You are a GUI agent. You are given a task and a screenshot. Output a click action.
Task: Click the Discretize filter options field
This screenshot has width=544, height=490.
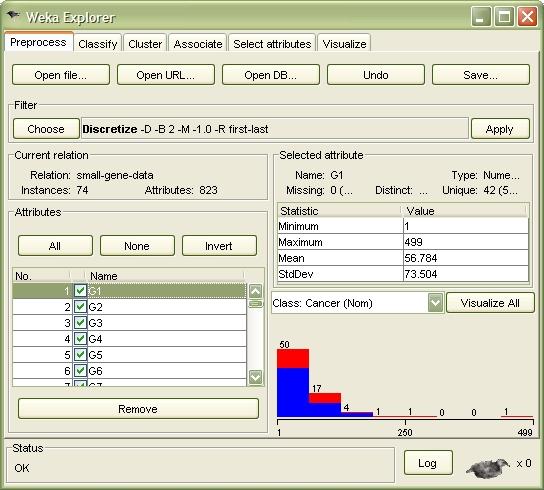point(274,129)
